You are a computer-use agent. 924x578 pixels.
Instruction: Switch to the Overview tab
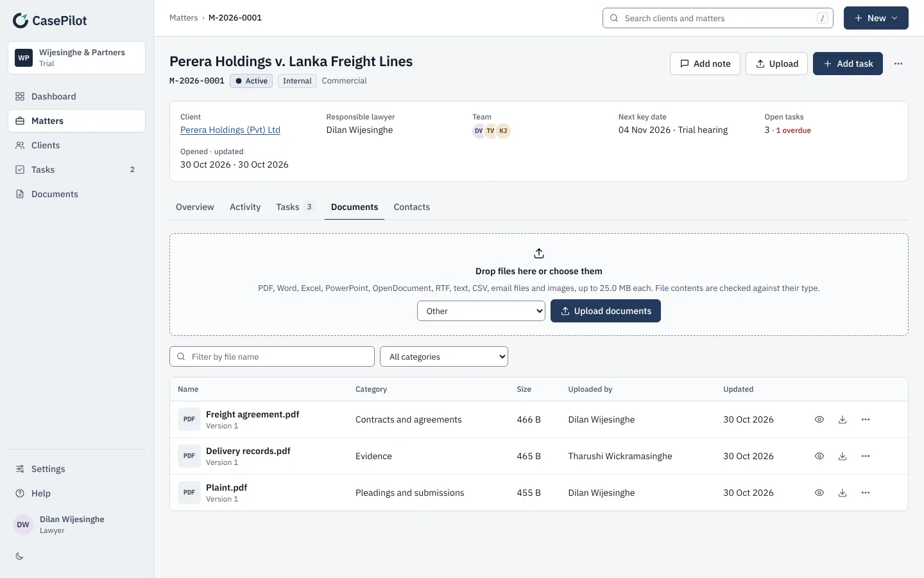click(195, 207)
